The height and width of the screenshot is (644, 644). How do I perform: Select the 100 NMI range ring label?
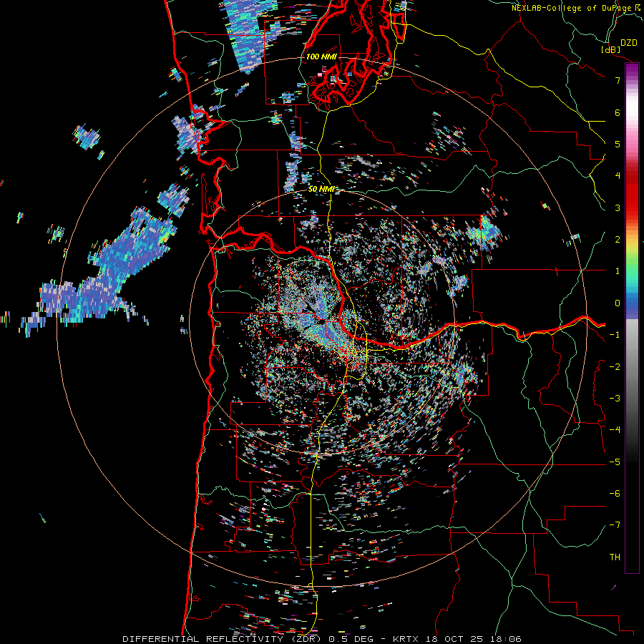click(321, 57)
